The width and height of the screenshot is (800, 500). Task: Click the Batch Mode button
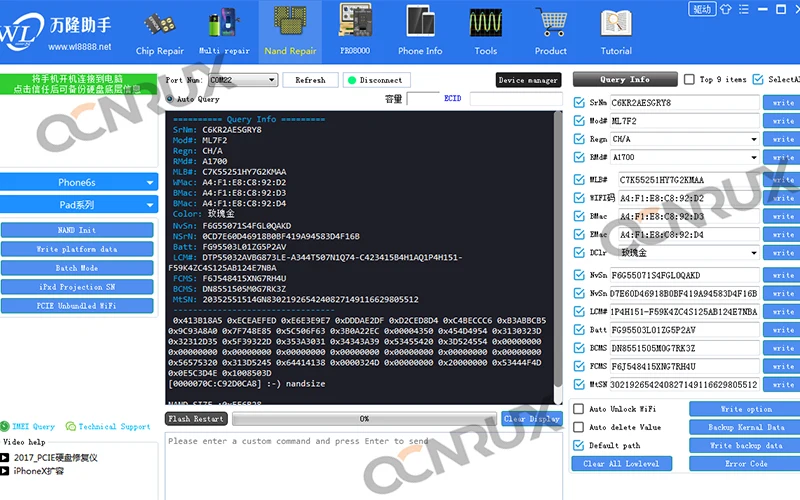[77, 268]
